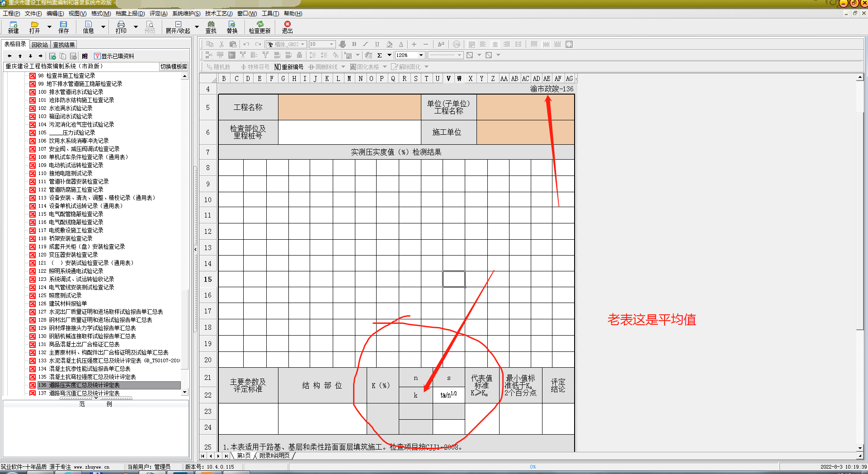This screenshot has width=868, height=474.
Task: Click the Bold B formatting icon
Action: 354,44
